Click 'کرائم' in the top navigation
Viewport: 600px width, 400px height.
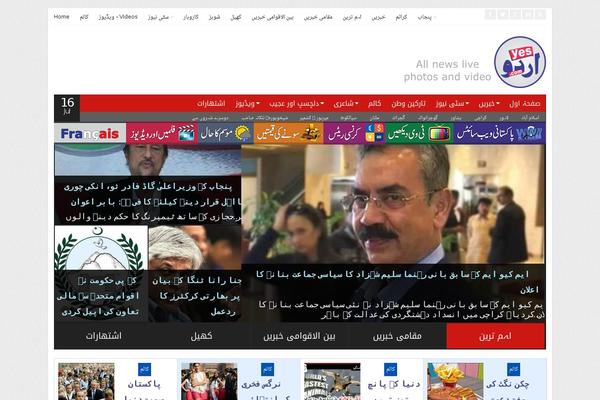click(x=401, y=17)
